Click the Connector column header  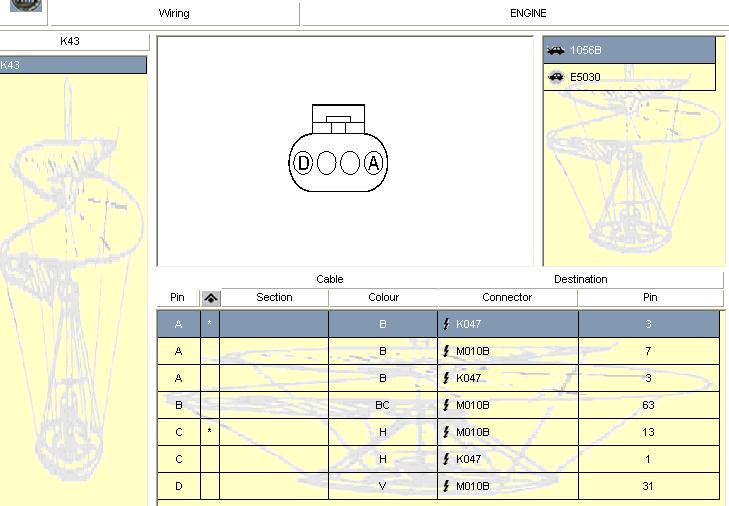tap(507, 297)
